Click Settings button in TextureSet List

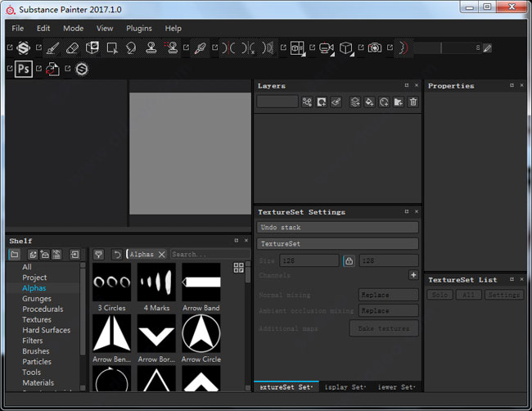click(504, 295)
